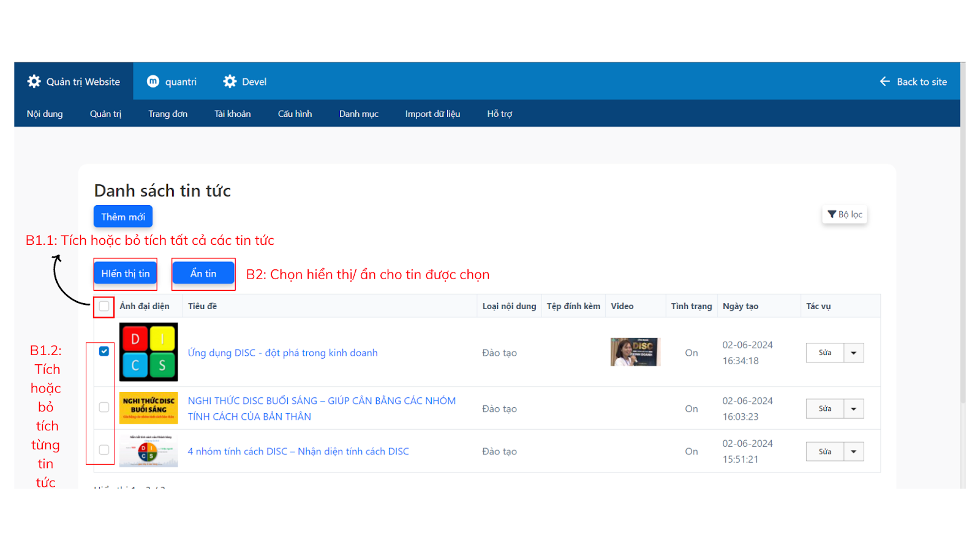Open the Import dữ liệu menu

pos(432,114)
